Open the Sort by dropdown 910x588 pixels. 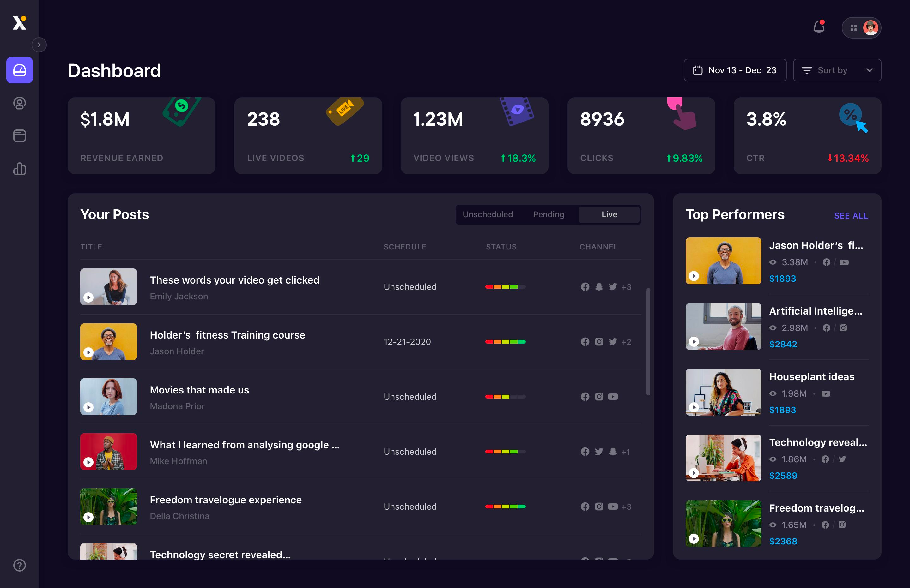tap(837, 70)
